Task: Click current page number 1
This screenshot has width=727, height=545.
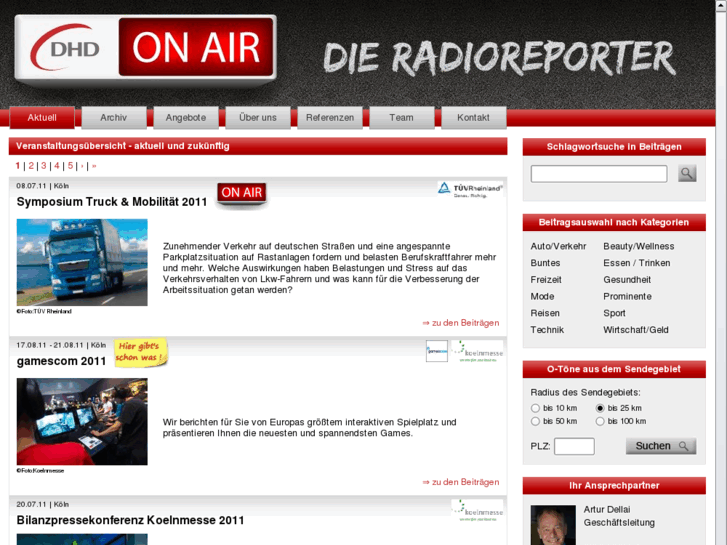Action: [x=18, y=166]
